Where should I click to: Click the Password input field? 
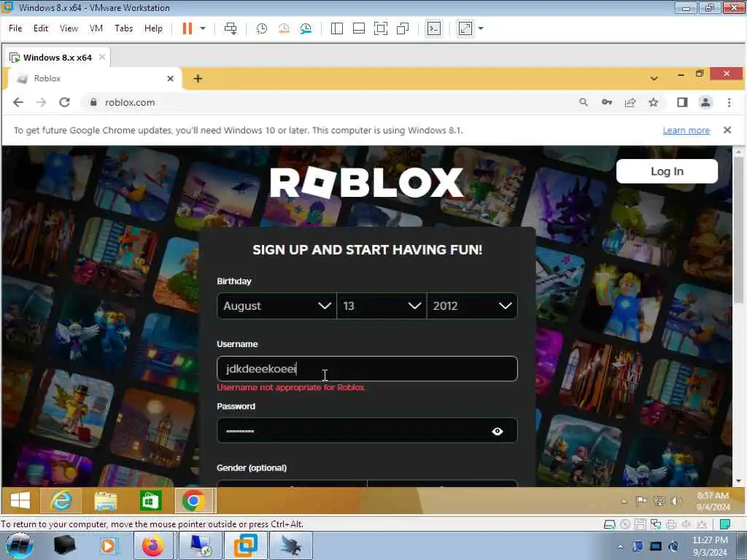(367, 431)
